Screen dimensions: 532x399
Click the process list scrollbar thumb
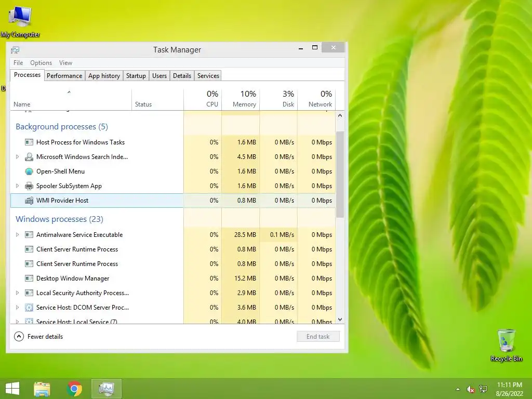(340, 175)
